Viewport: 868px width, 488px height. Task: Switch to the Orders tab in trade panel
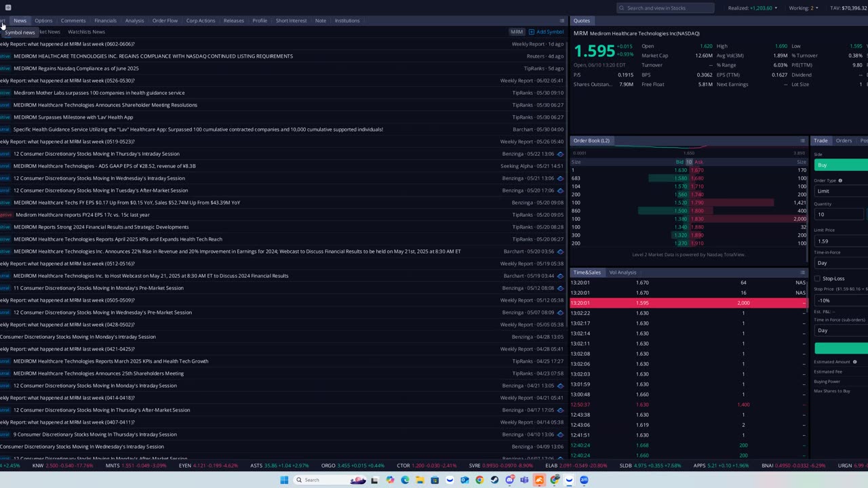click(844, 141)
